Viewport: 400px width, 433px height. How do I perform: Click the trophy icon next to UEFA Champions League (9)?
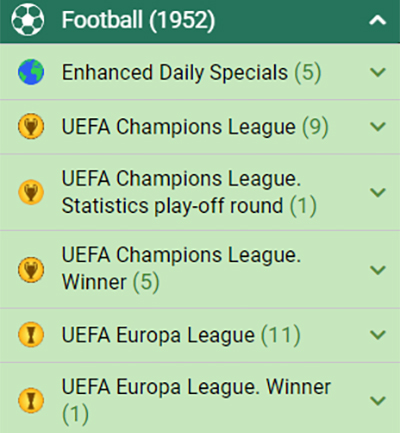(x=31, y=126)
